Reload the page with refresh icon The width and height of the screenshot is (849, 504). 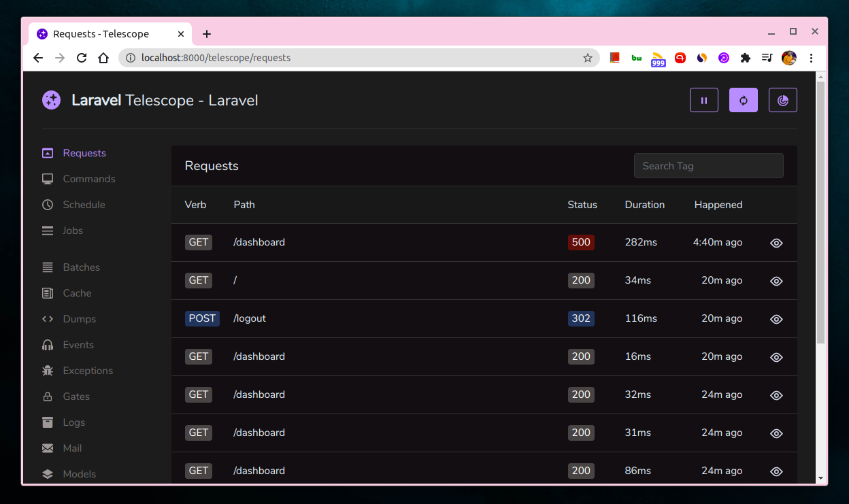(82, 58)
